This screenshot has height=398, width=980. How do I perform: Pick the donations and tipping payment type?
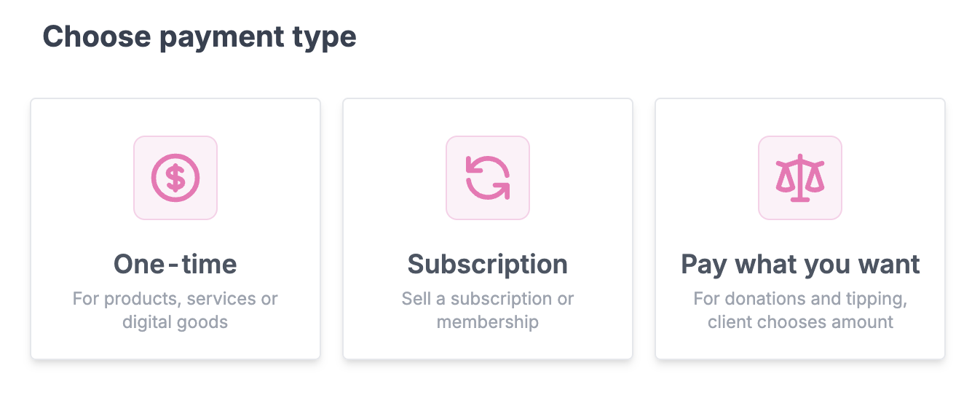[x=800, y=229]
